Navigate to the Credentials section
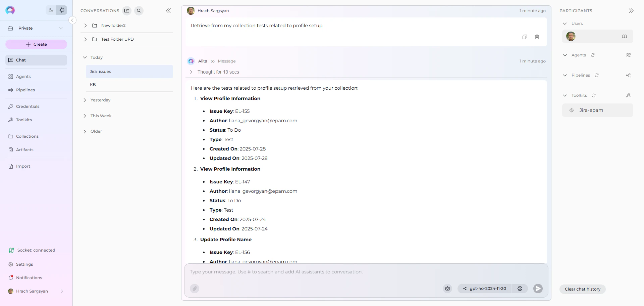The image size is (644, 306). [28, 106]
